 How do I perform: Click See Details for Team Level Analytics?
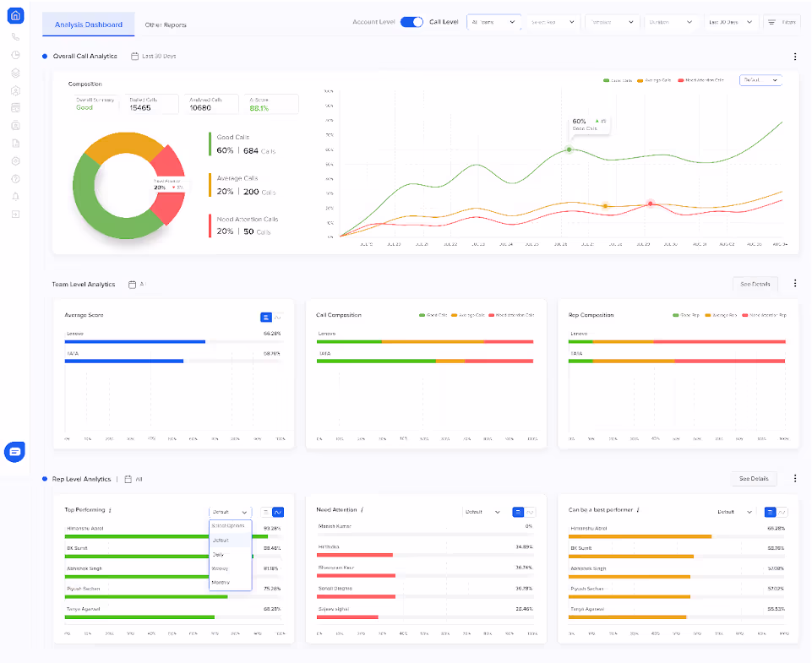click(755, 284)
